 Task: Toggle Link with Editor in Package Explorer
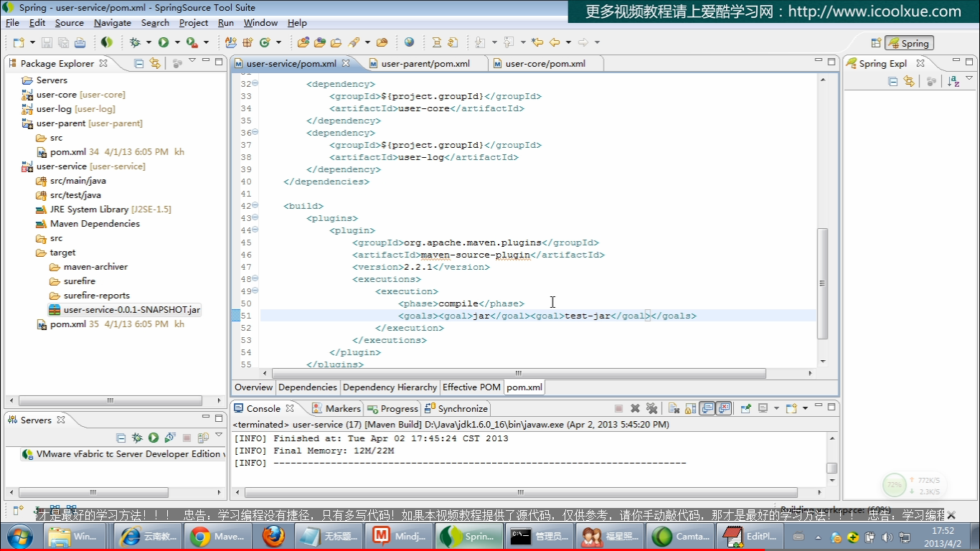155,63
